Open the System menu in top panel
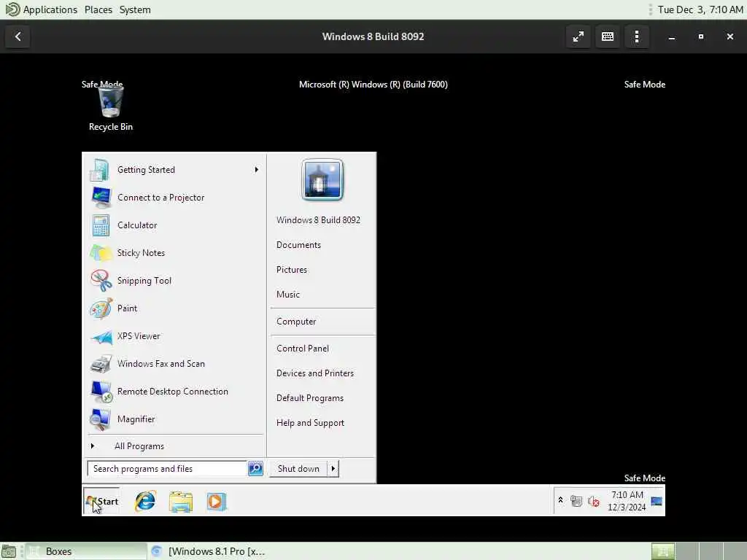This screenshot has width=747, height=560. pyautogui.click(x=135, y=9)
